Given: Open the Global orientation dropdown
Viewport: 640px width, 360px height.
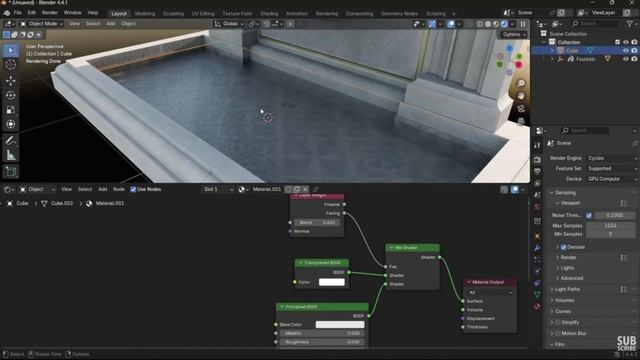Looking at the screenshot, I should point(229,24).
